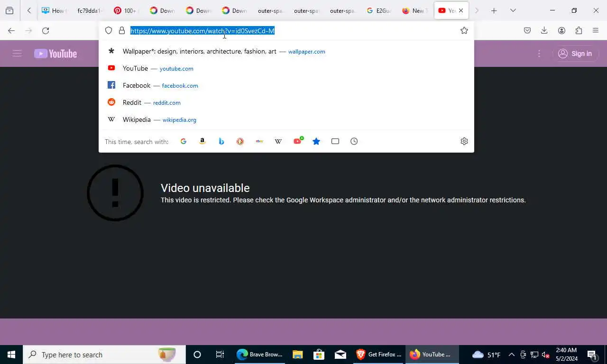Open Firefox account icon
The width and height of the screenshot is (607, 364).
(561, 31)
